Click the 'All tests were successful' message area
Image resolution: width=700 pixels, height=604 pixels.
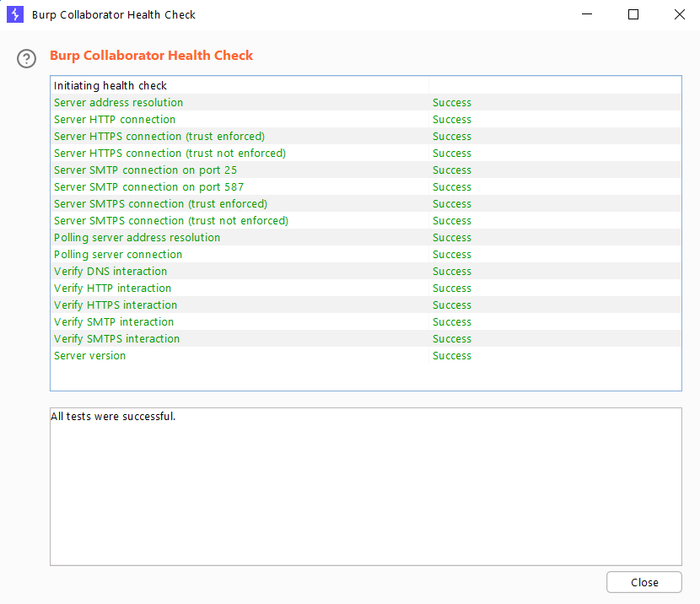[x=366, y=487]
